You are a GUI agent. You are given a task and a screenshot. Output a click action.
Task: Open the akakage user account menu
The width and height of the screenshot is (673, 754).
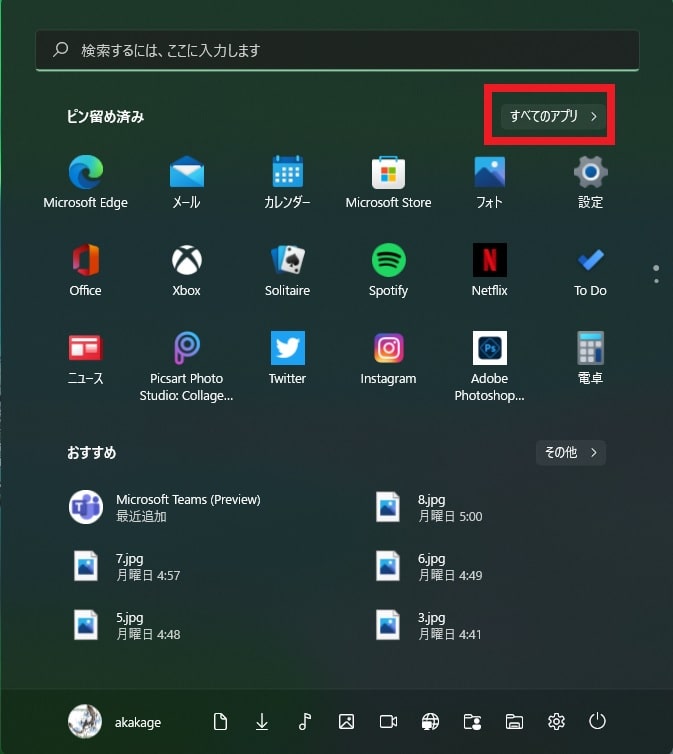(x=115, y=721)
